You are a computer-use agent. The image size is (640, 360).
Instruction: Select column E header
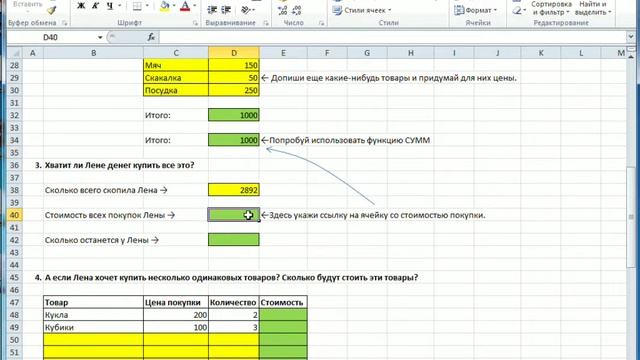[x=283, y=53]
